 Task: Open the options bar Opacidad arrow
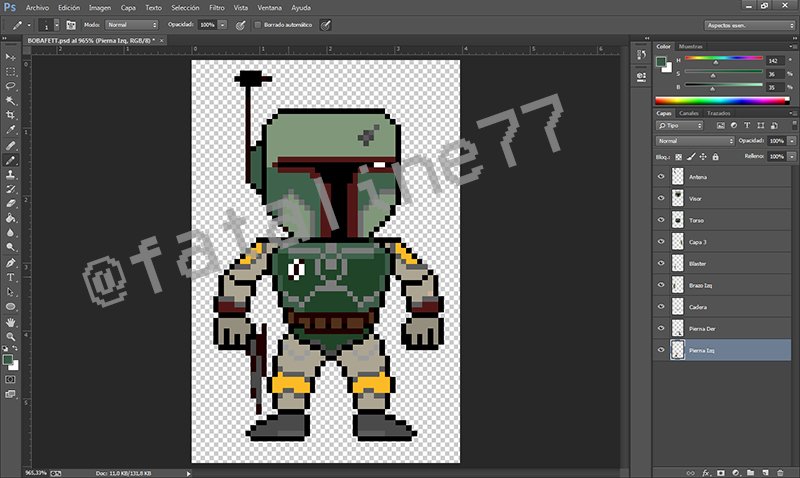pos(222,24)
